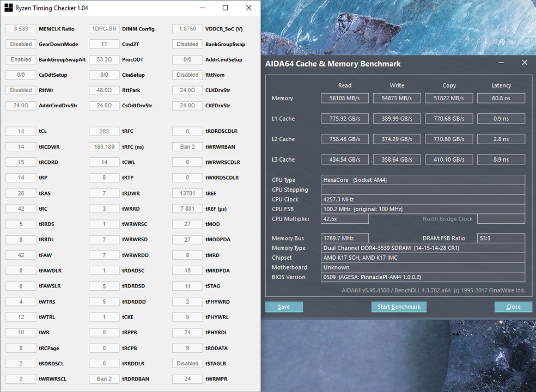Click the tRFC (ns) value field
This screenshot has width=536, height=392.
(x=104, y=147)
